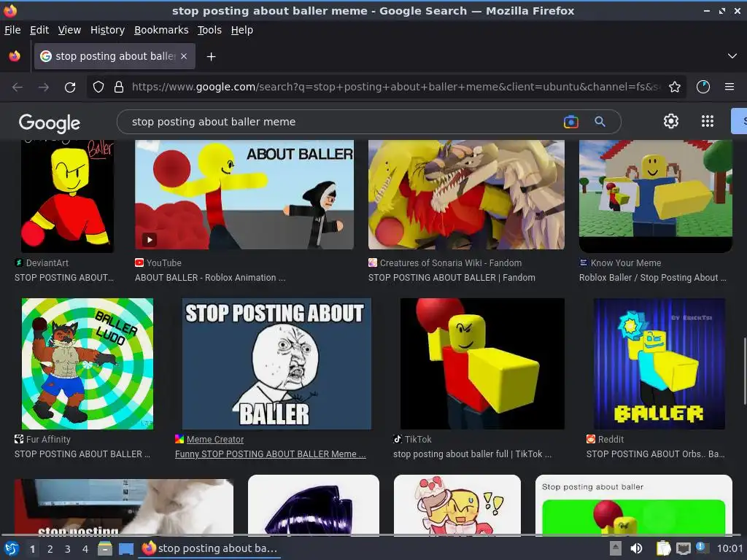Search by image with Google Lens icon
Viewport: 747px width, 560px height.
click(570, 122)
